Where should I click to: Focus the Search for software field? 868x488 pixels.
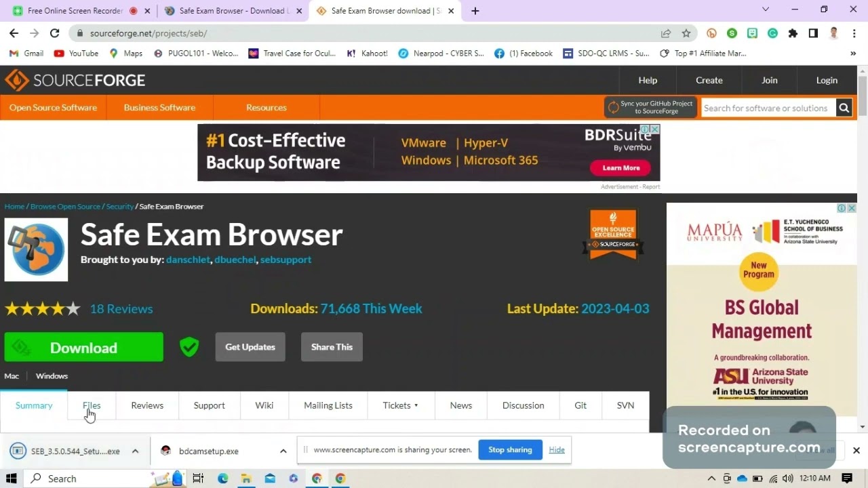click(x=768, y=108)
